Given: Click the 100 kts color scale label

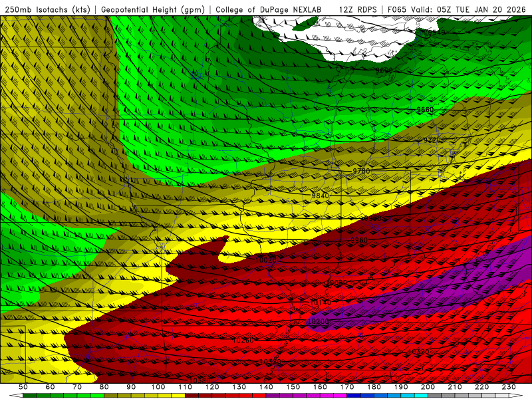Looking at the screenshot, I should [158, 387].
